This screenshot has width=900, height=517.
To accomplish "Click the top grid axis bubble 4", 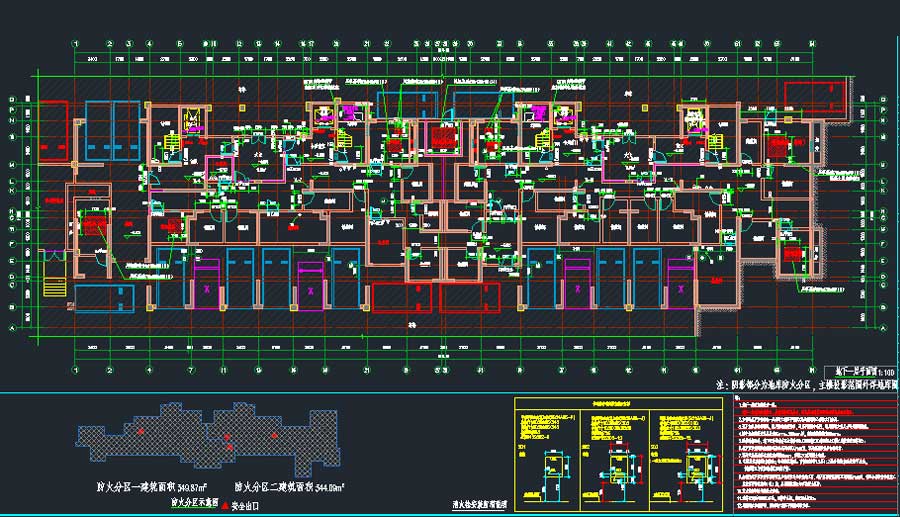I will click(149, 44).
